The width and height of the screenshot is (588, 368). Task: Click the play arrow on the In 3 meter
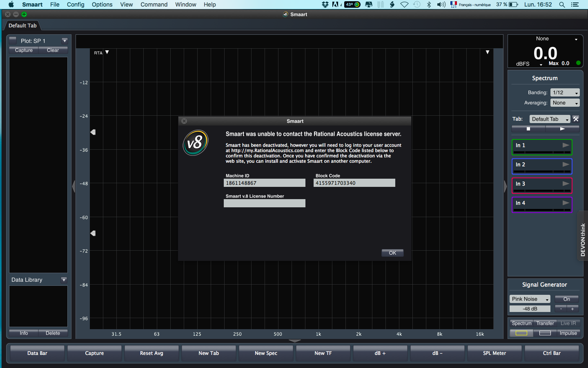[x=566, y=184]
